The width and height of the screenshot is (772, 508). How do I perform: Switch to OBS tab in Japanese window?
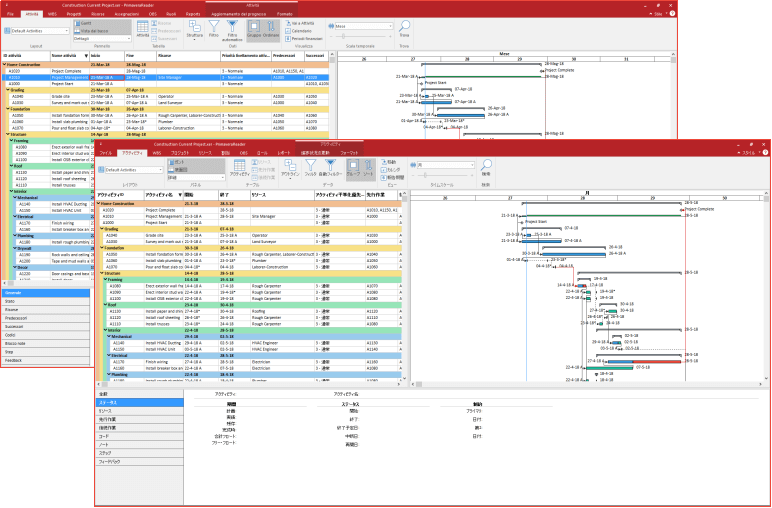243,153
